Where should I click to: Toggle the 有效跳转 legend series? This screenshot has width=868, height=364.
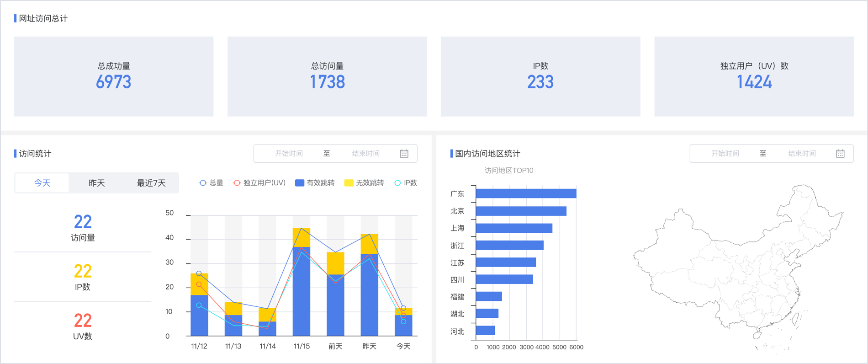(x=315, y=183)
